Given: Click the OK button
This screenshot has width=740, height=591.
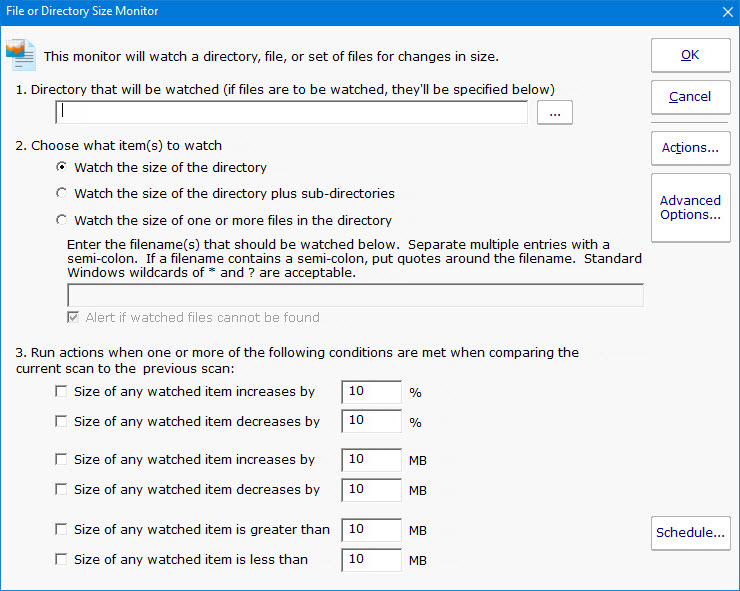Looking at the screenshot, I should click(690, 55).
